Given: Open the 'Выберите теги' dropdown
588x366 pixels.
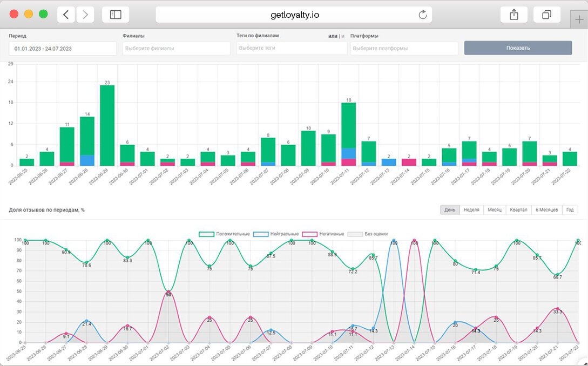Looking at the screenshot, I should (x=292, y=48).
